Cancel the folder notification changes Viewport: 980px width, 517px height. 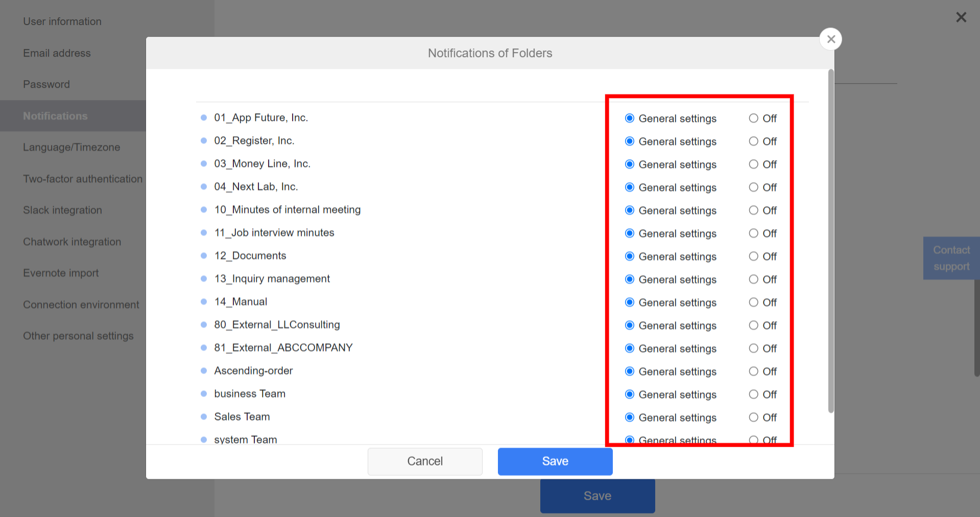coord(425,461)
